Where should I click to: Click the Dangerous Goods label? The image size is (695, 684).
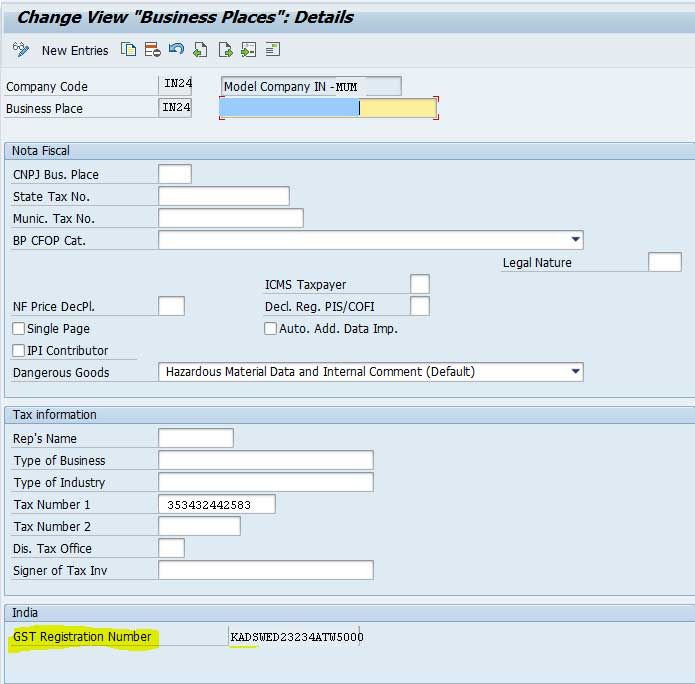point(61,372)
